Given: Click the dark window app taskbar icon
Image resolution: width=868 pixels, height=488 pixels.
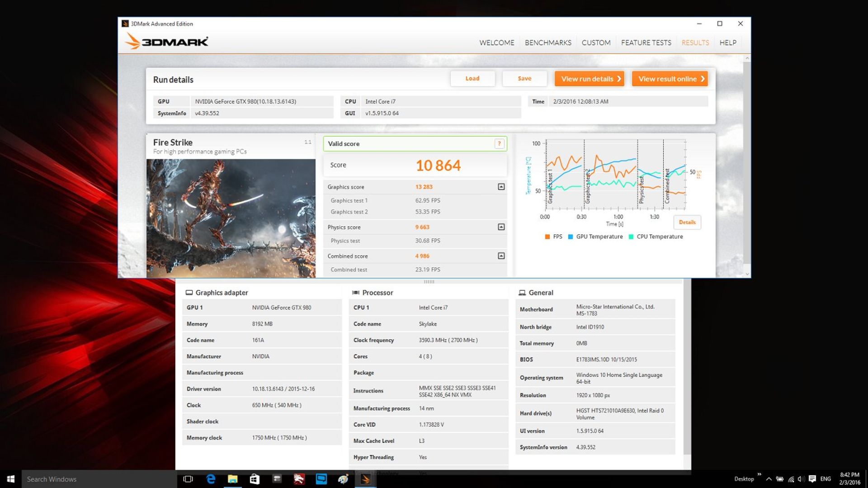Looking at the screenshot, I should (x=277, y=479).
